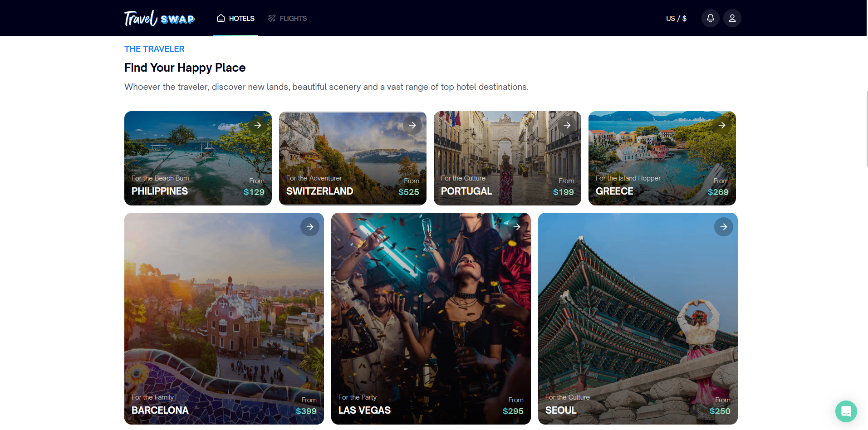Select the arrow icon on the Greece card
Image resolution: width=868 pixels, height=430 pixels.
point(722,125)
